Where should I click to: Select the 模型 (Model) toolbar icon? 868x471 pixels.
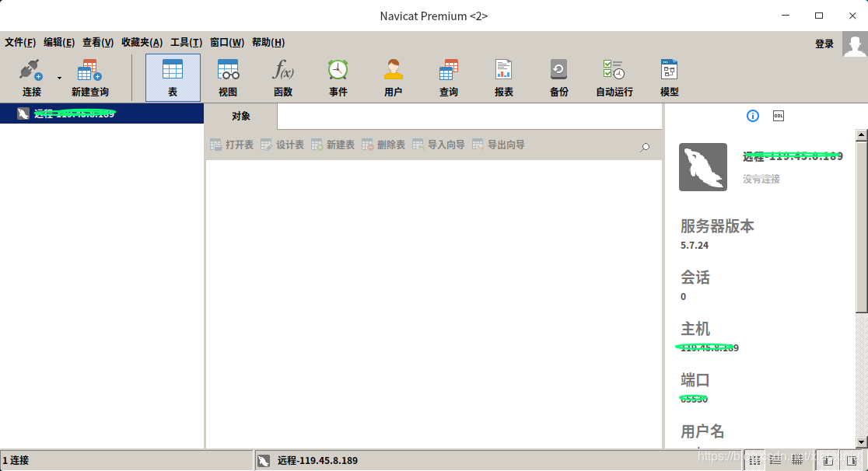[669, 70]
